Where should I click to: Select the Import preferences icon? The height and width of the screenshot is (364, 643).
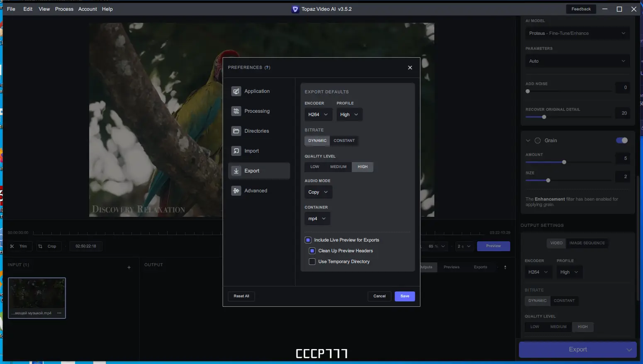[236, 151]
